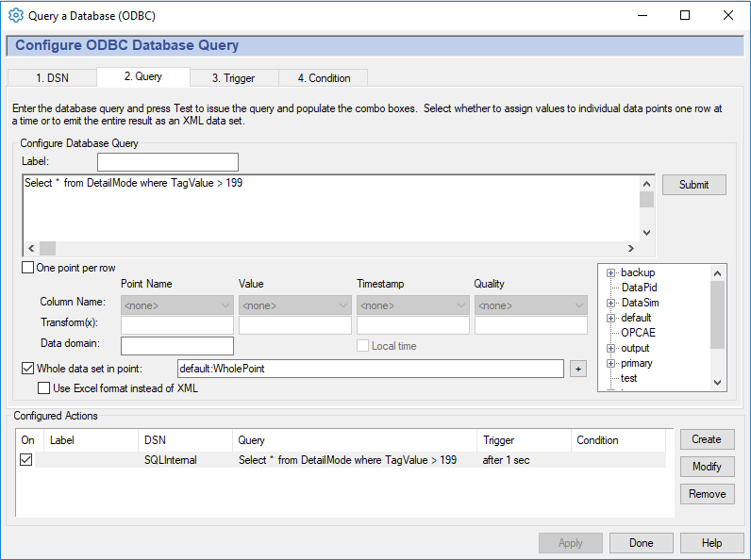
Task: Close the Query a Database window
Action: pyautogui.click(x=728, y=15)
